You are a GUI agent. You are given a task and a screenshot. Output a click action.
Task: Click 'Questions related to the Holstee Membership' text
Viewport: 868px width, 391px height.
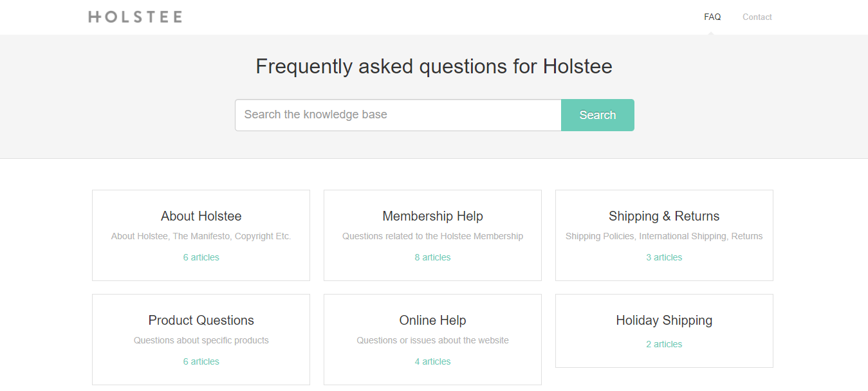pos(432,236)
